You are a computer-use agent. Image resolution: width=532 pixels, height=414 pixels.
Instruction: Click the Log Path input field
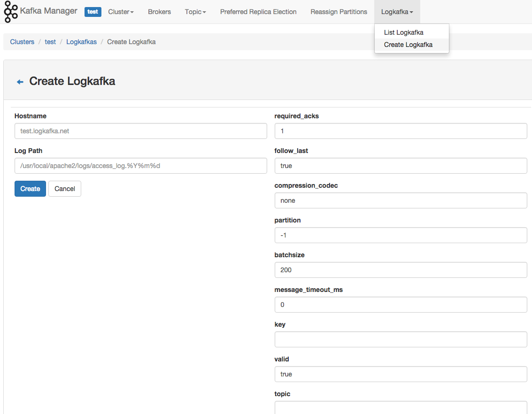pyautogui.click(x=141, y=166)
